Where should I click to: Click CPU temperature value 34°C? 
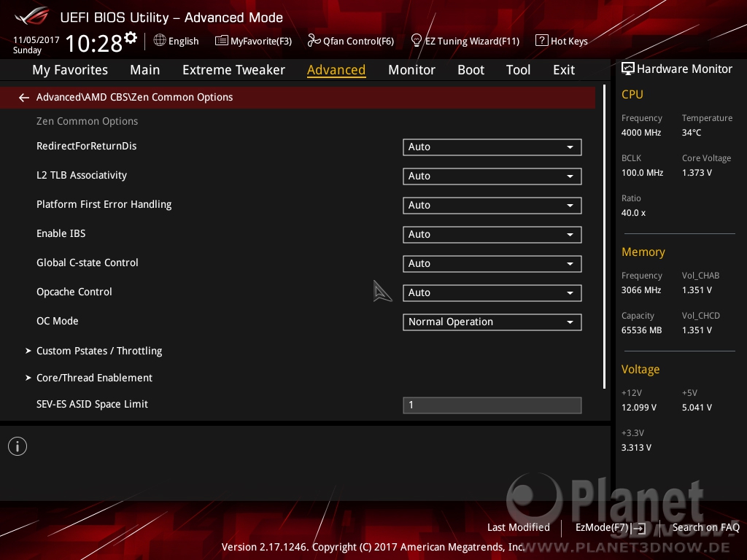click(x=692, y=133)
